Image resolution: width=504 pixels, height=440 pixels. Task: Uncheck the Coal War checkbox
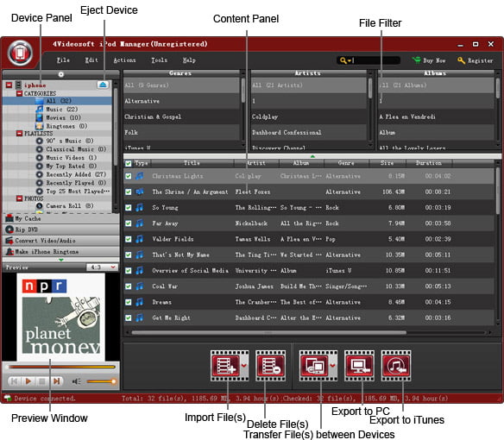(x=129, y=286)
